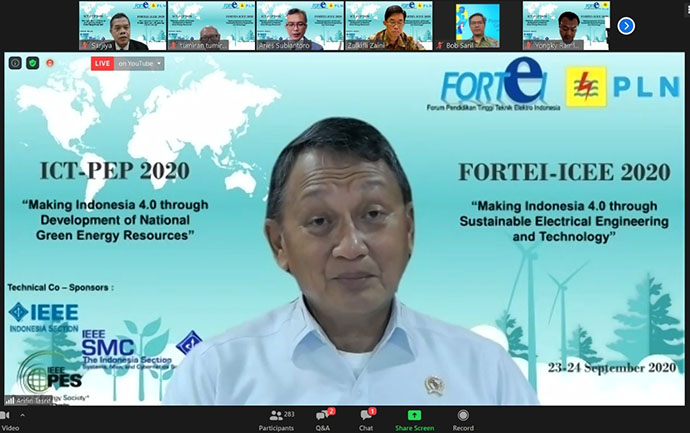Open the Q&A panel
This screenshot has height=433, width=690.
323,419
